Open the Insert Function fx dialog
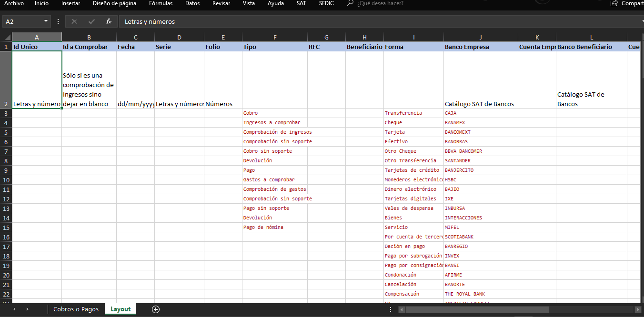This screenshot has height=317, width=644. coord(109,21)
